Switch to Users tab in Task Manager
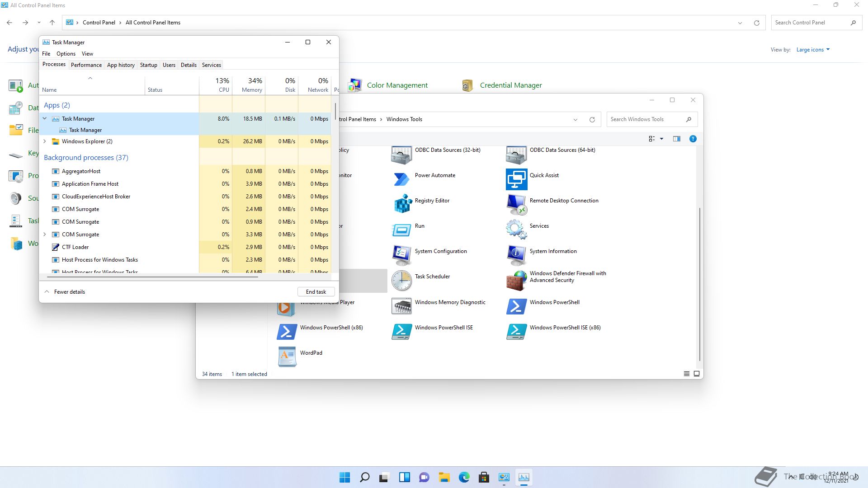The height and width of the screenshot is (488, 868). click(x=169, y=65)
